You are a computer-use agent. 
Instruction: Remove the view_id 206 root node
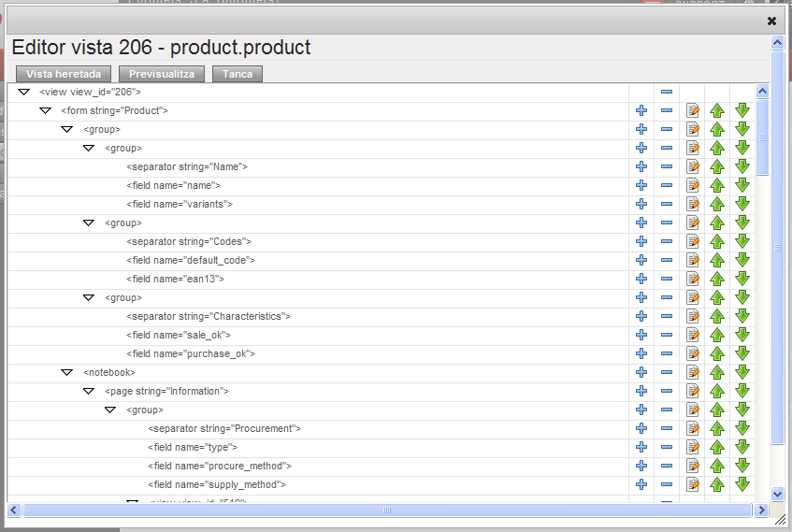pyautogui.click(x=667, y=92)
